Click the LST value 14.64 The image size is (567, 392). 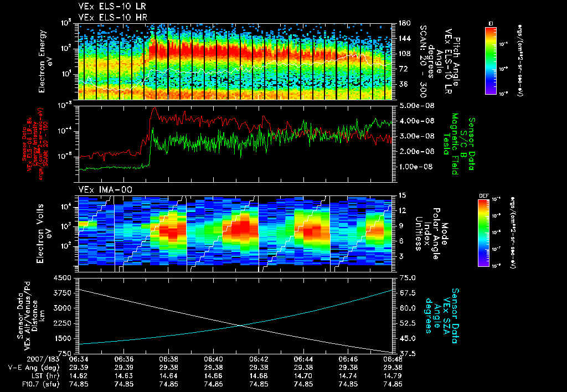pyautogui.click(x=168, y=376)
